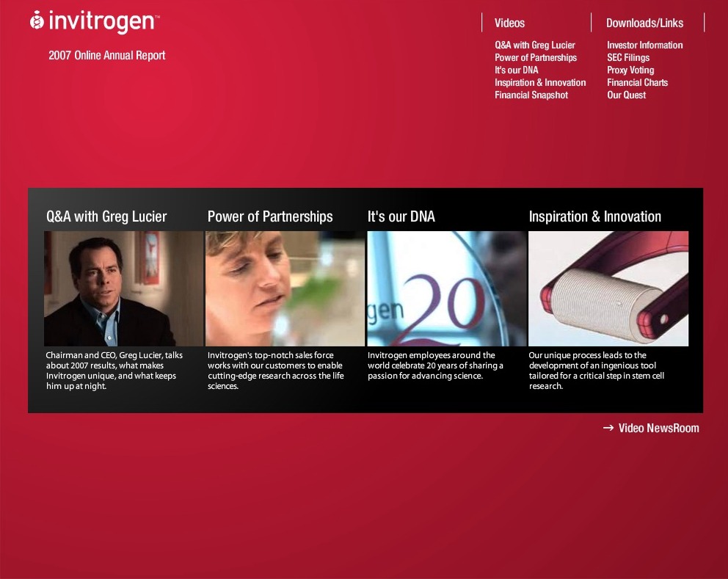Image resolution: width=728 pixels, height=579 pixels.
Task: Open the Videos menu heading
Action: [509, 23]
